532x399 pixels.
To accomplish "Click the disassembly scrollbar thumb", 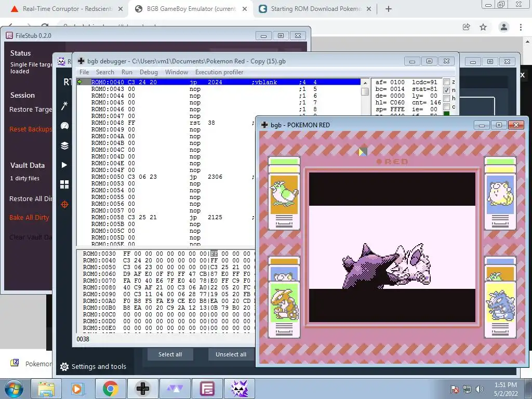I will coord(365,91).
